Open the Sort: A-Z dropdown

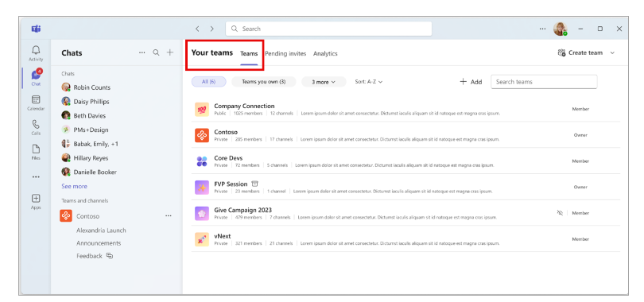pos(369,82)
